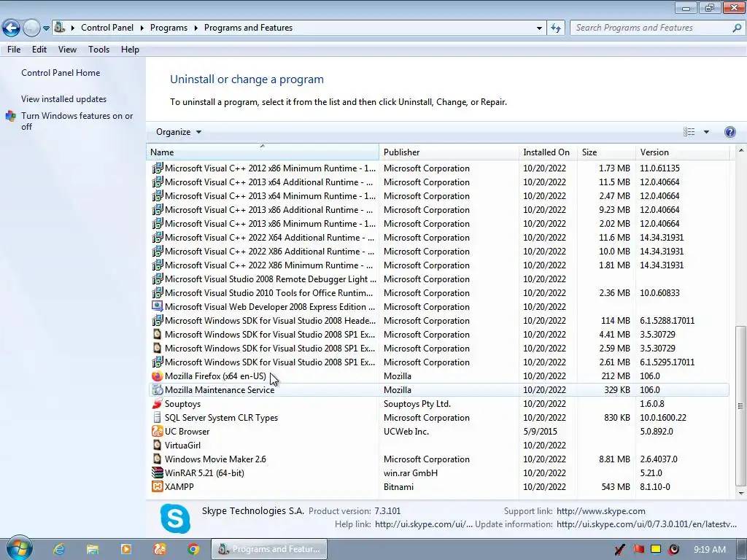Open Windows Explorer folder on taskbar
Viewport: 747px width, 560px height.
click(93, 549)
